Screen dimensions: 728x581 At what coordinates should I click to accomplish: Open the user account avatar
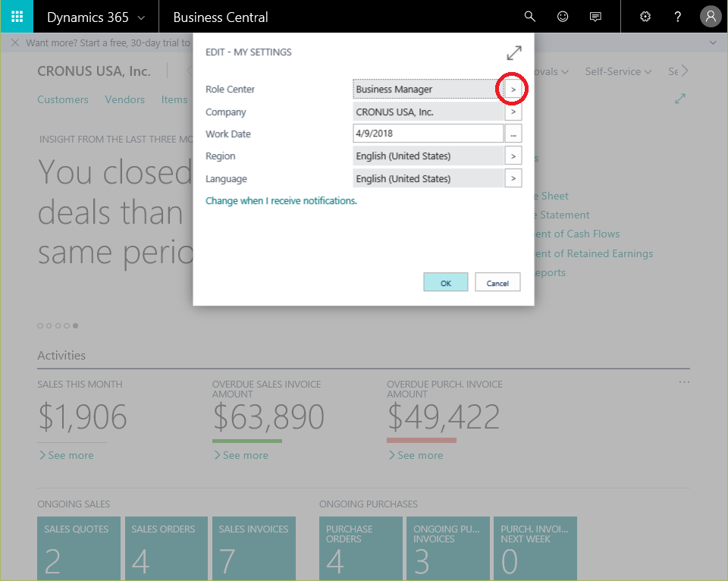(x=711, y=17)
